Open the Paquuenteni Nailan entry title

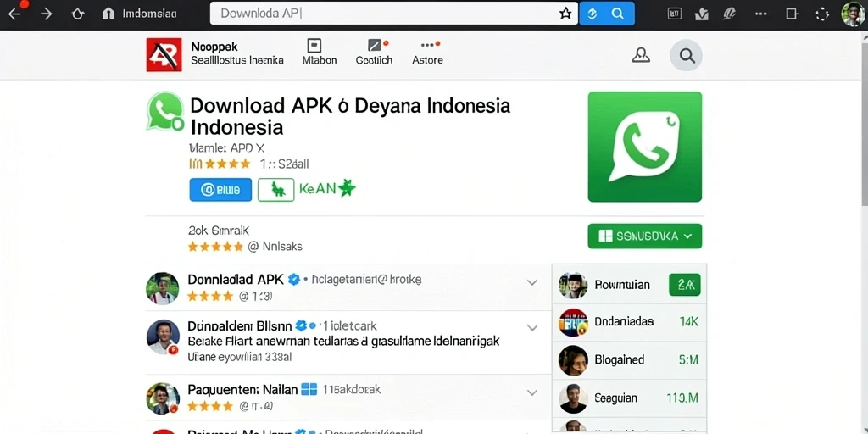coord(243,390)
